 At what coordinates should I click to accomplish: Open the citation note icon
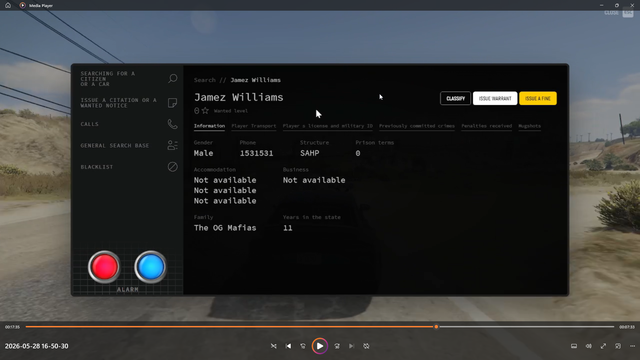point(173,102)
